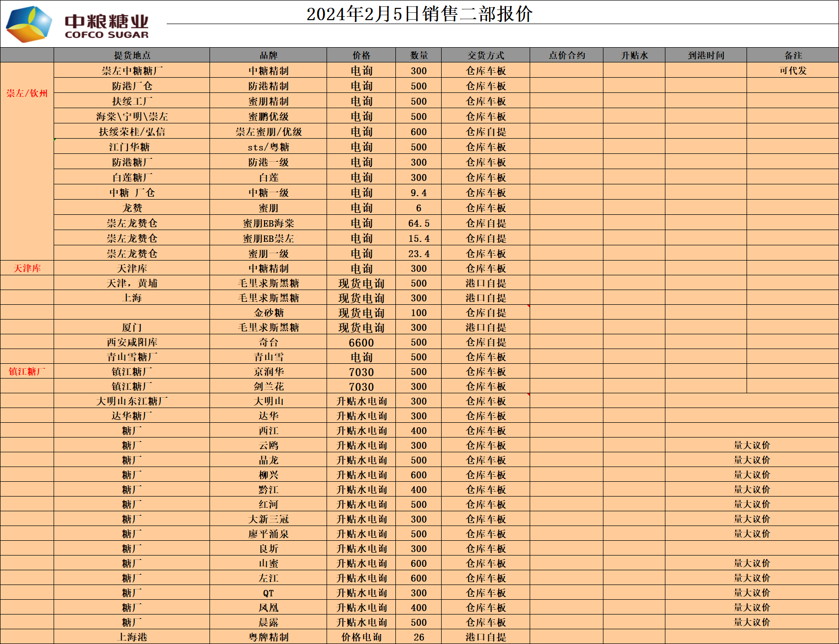Click the red 崇左/钦州 region label
The image size is (839, 644).
coord(27,93)
